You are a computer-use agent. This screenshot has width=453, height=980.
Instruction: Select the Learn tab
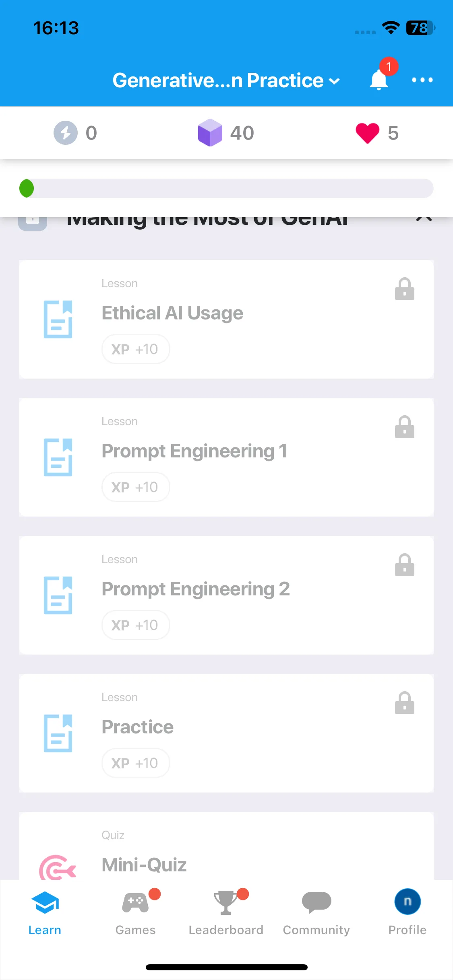[45, 912]
